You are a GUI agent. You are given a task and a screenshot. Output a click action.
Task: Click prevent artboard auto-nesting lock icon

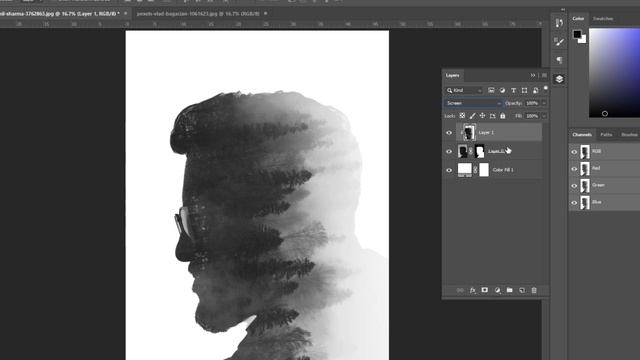(493, 116)
